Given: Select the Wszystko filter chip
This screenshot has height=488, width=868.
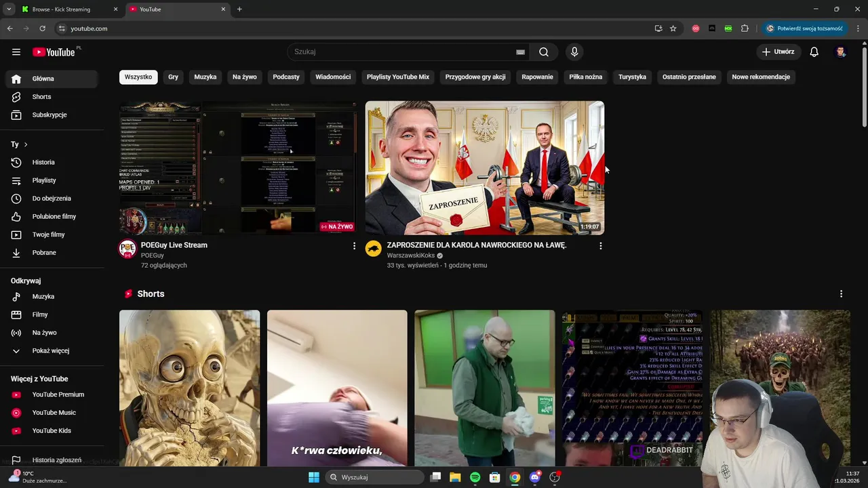Looking at the screenshot, I should (x=138, y=77).
